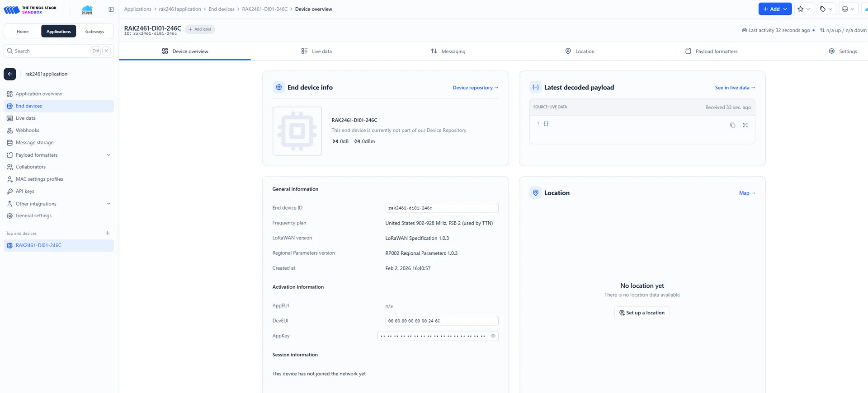Viewport: 868px width, 393px height.
Task: Follow the See in live data link
Action: [x=735, y=88]
